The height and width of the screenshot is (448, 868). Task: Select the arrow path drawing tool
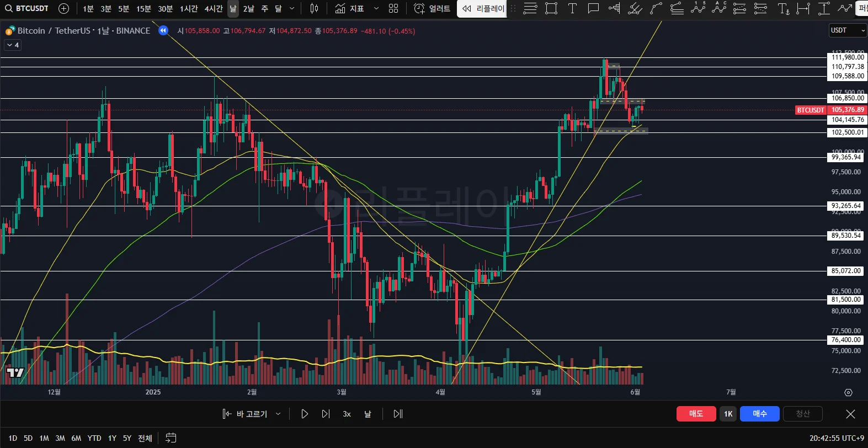[x=845, y=8]
